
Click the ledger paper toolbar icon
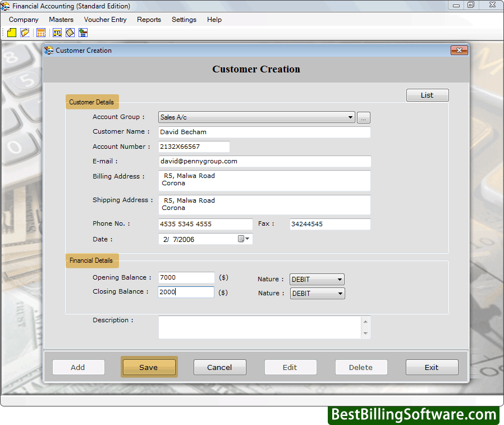tap(70, 33)
